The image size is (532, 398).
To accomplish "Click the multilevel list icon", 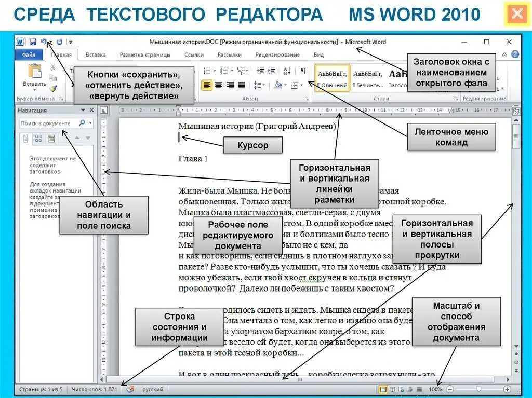I will (x=241, y=71).
